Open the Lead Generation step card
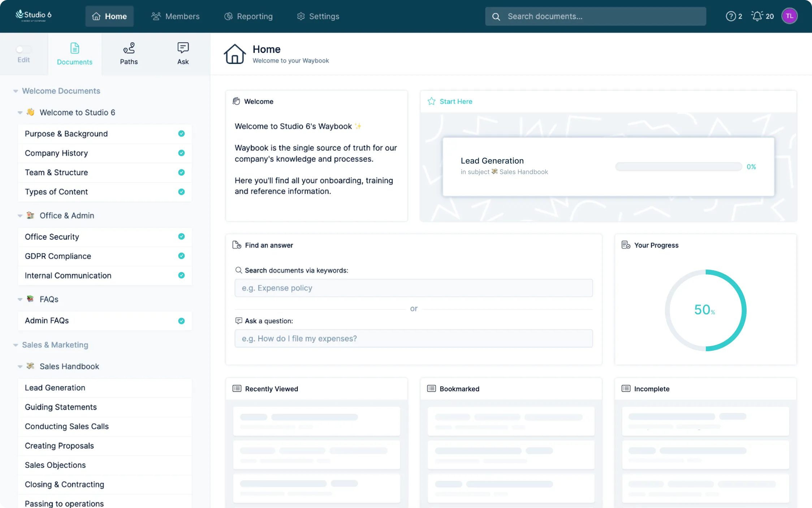Image resolution: width=812 pixels, height=508 pixels. coord(608,166)
